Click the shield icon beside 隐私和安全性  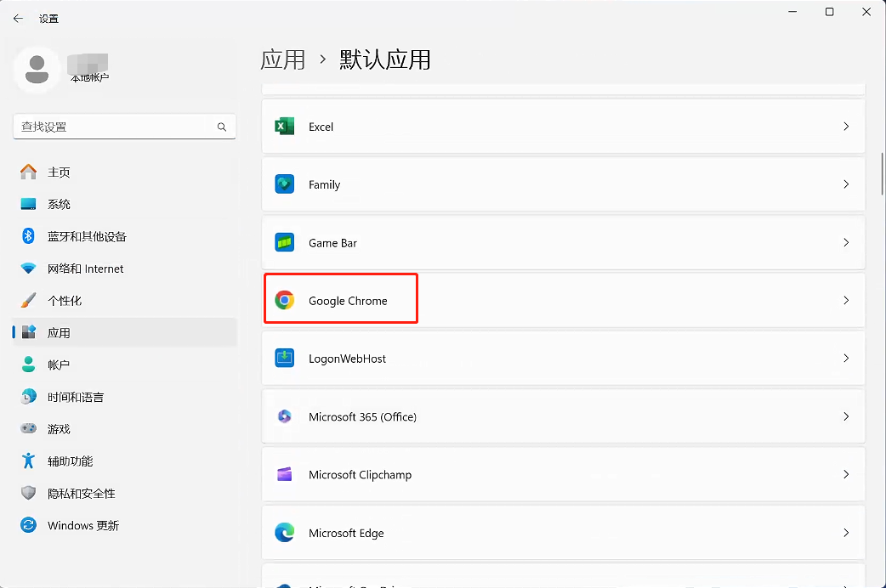pos(28,493)
